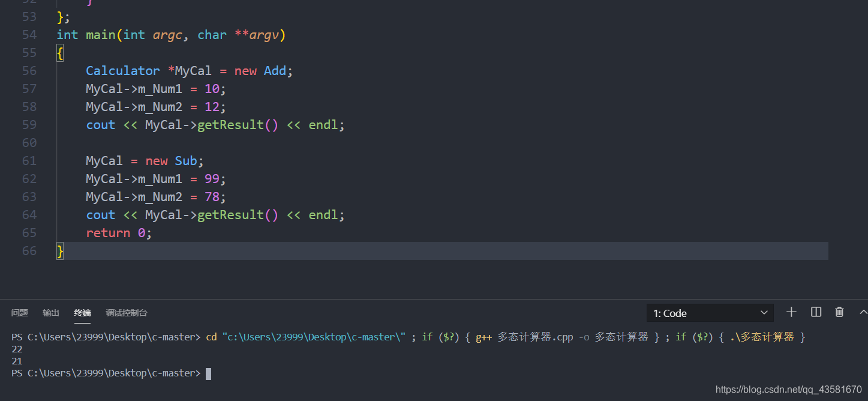This screenshot has width=868, height=401.
Task: Click 'cout' on line 64
Action: (101, 215)
